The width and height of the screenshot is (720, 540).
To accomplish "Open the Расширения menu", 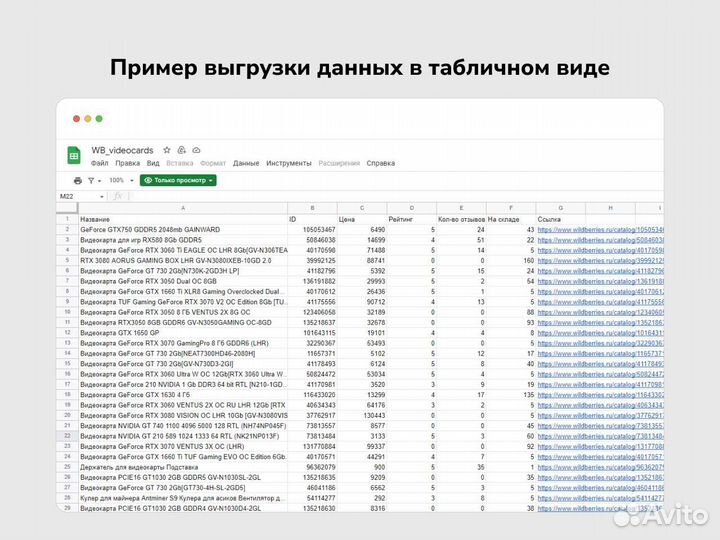I will click(339, 163).
